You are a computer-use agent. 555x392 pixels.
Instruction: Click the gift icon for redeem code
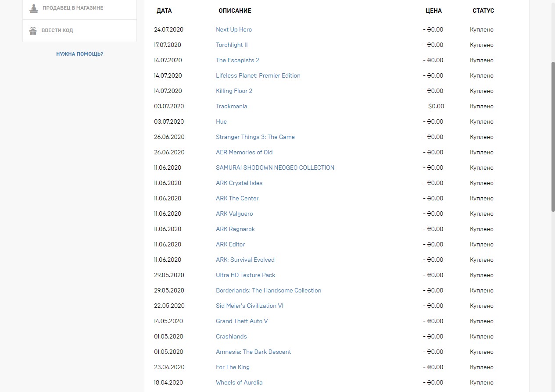pyautogui.click(x=33, y=31)
